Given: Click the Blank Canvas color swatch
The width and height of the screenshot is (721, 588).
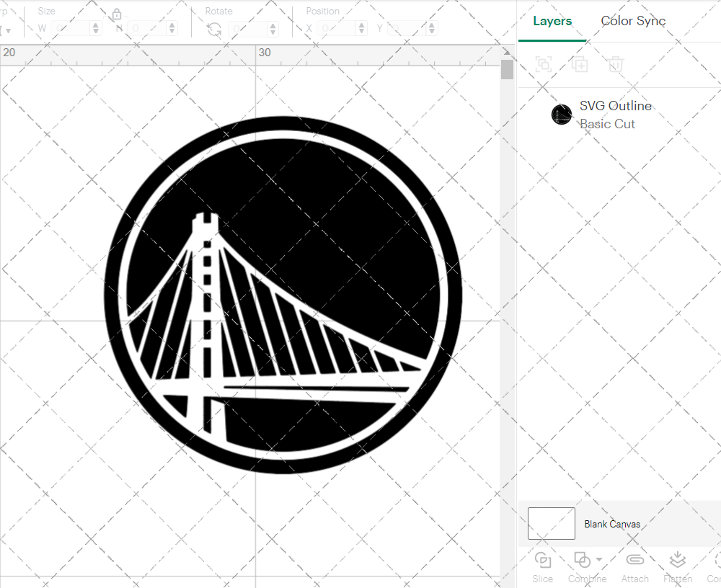Looking at the screenshot, I should coord(551,524).
